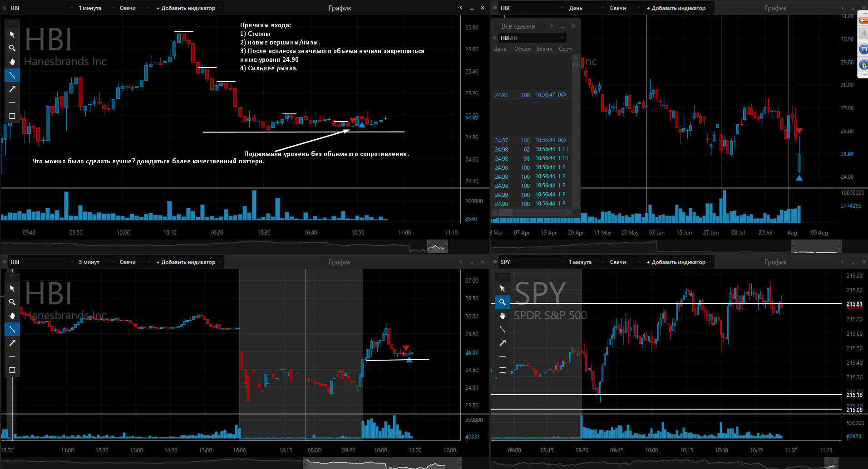868x469 pixels.
Task: Expand the 'Все сделки' panel with the right-chevron
Action: pos(552,26)
